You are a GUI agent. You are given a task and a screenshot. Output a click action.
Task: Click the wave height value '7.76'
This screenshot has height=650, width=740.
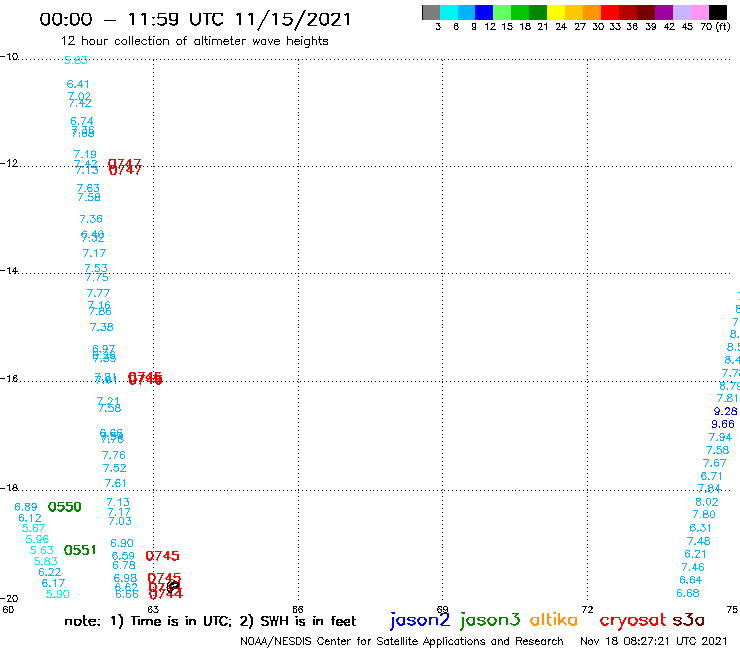(114, 455)
